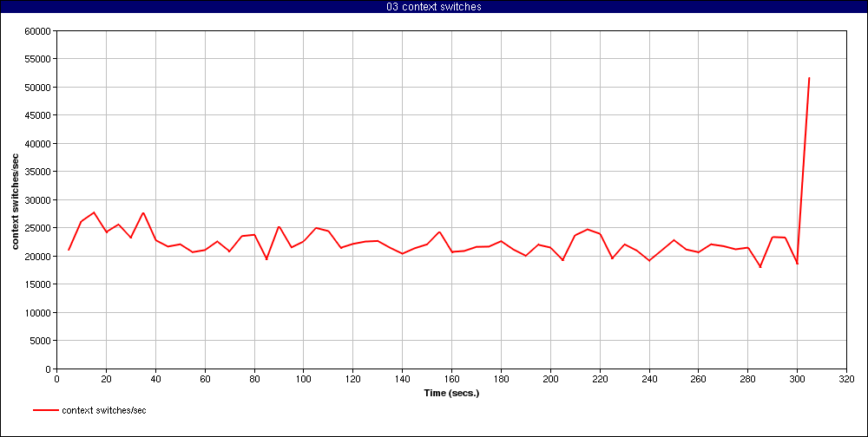
Task: Click the x-axis tick label 140
Action: (403, 380)
